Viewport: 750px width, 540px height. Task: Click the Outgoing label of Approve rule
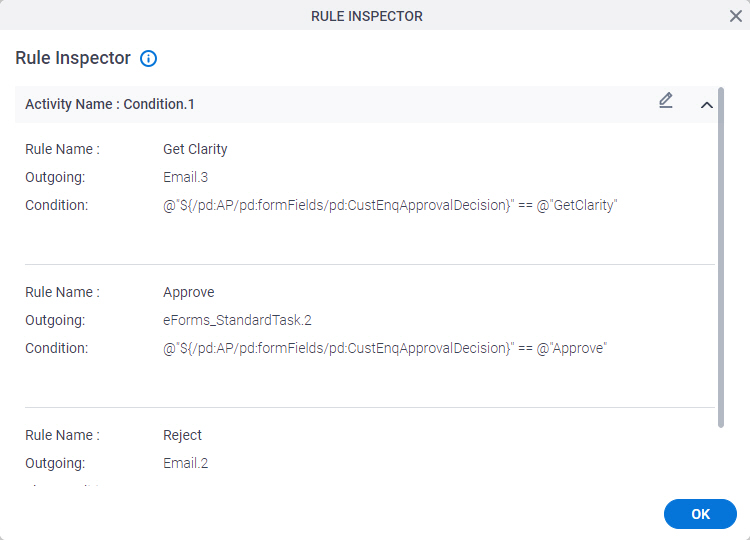55,320
